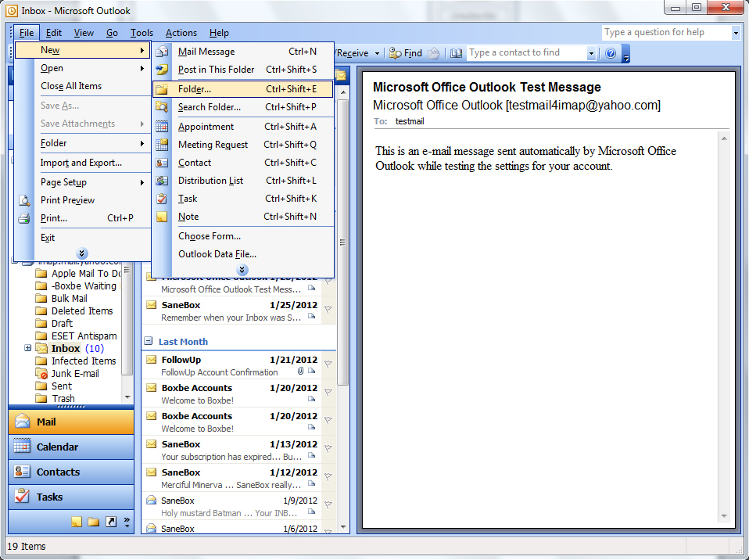Configure navigation buttons chevron at pane bottom

click(127, 522)
